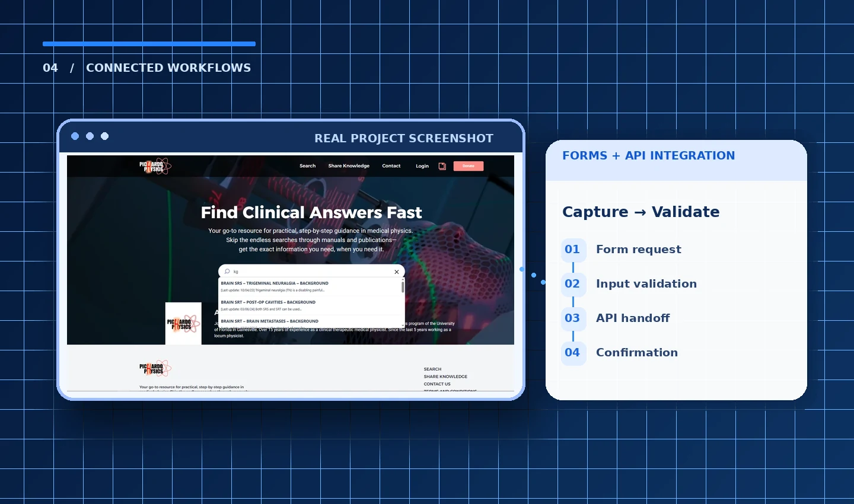The width and height of the screenshot is (854, 504).
Task: Click into the search field containing 'kg'
Action: coord(311,272)
